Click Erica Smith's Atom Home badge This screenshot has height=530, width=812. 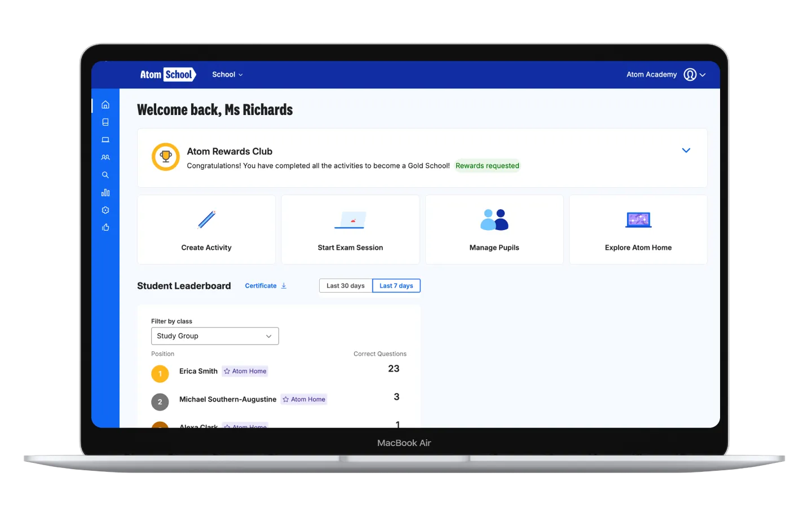[245, 371]
